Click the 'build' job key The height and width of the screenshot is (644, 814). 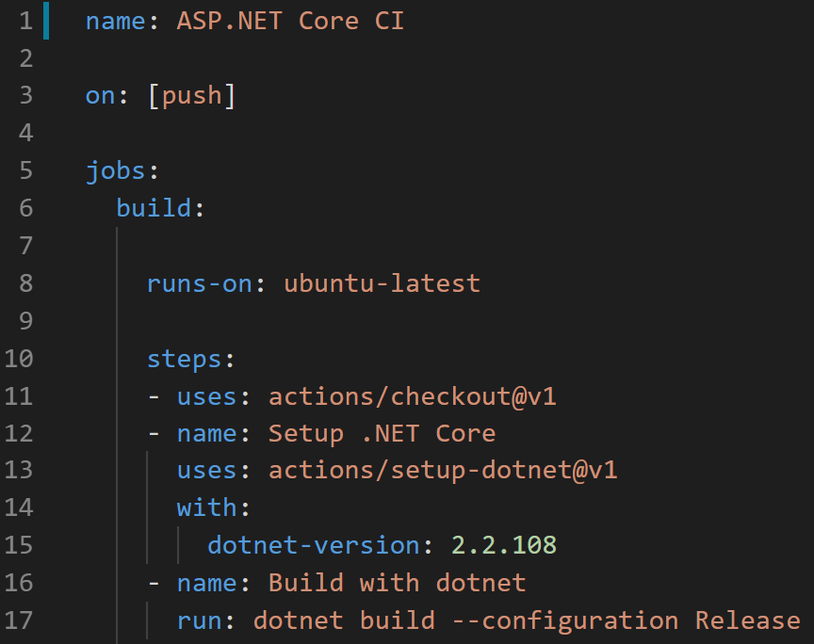click(x=154, y=208)
